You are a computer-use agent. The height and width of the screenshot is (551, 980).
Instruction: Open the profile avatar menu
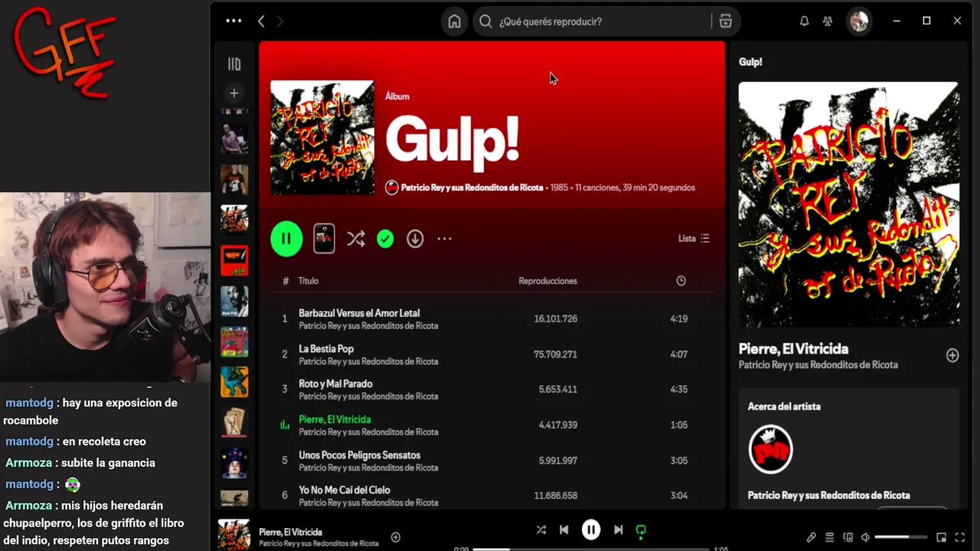tap(859, 21)
